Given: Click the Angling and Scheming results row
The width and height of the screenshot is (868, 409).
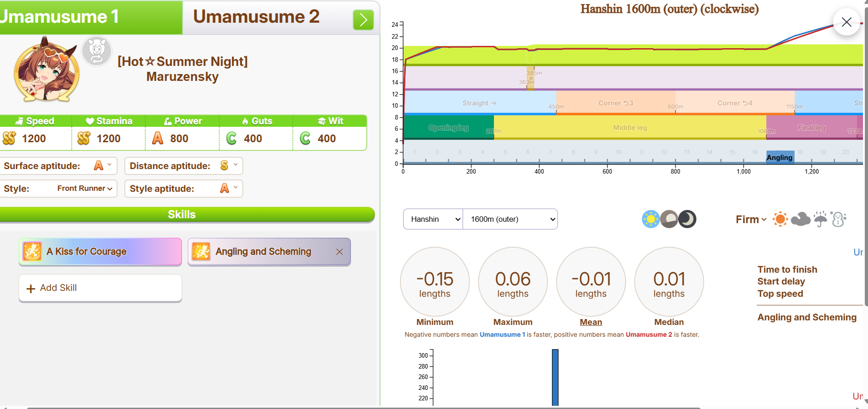Looking at the screenshot, I should pos(807,317).
